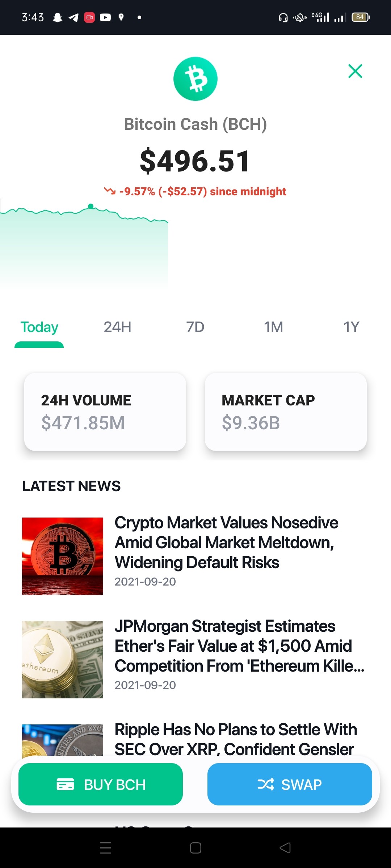Tap the Bitcoin Cash logo icon
The width and height of the screenshot is (391, 868).
[x=195, y=79]
